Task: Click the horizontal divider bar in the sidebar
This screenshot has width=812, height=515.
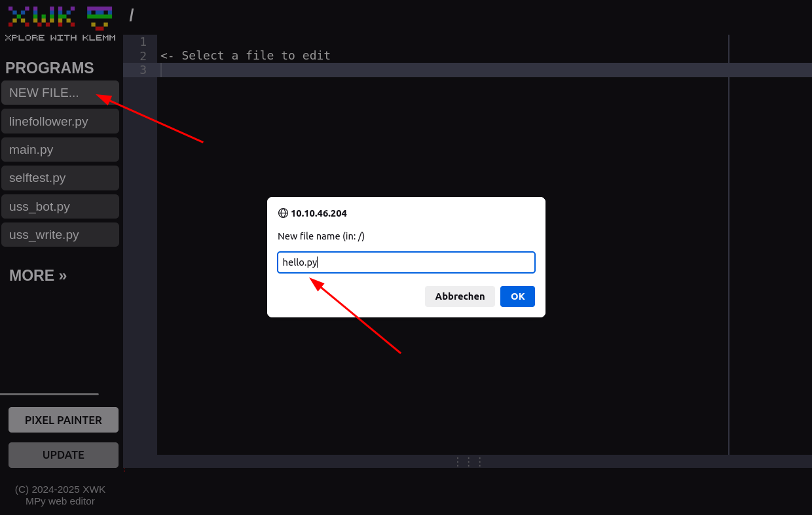Action: pos(49,394)
